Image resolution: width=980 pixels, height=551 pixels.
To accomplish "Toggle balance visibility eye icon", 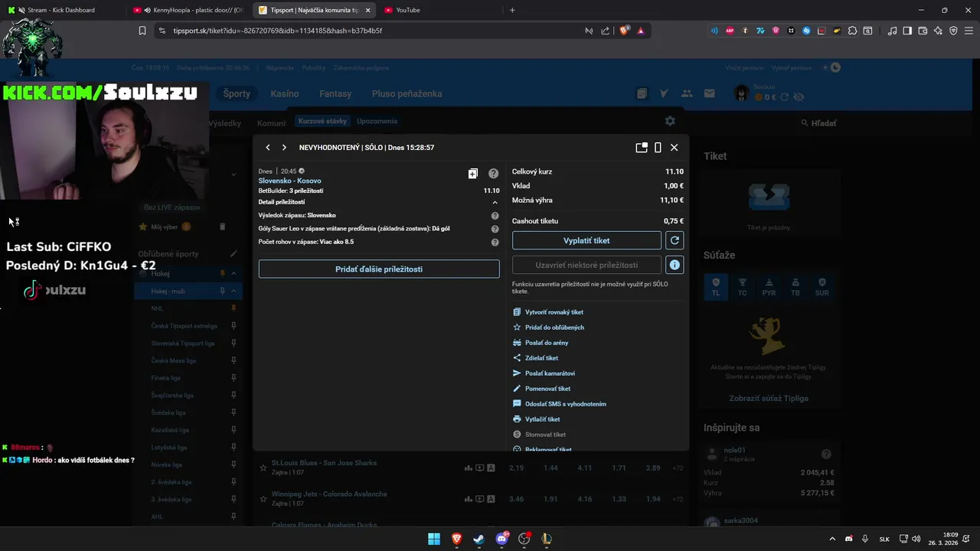I will pos(799,97).
